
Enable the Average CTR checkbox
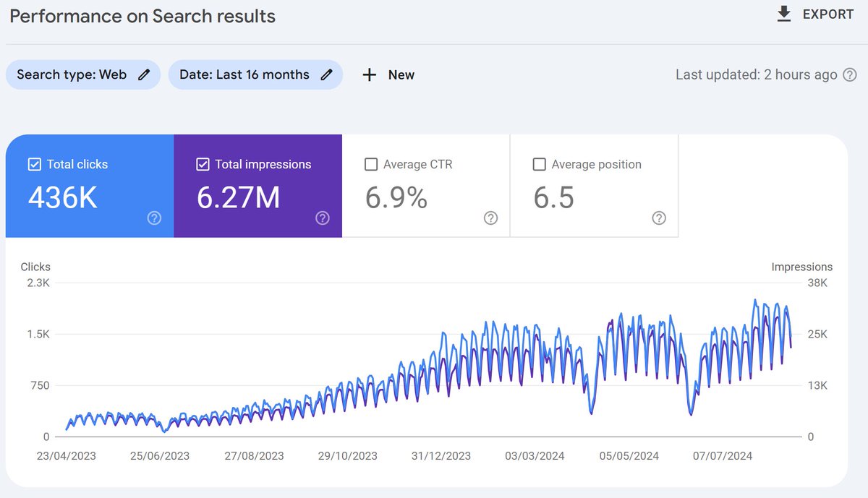pos(371,165)
